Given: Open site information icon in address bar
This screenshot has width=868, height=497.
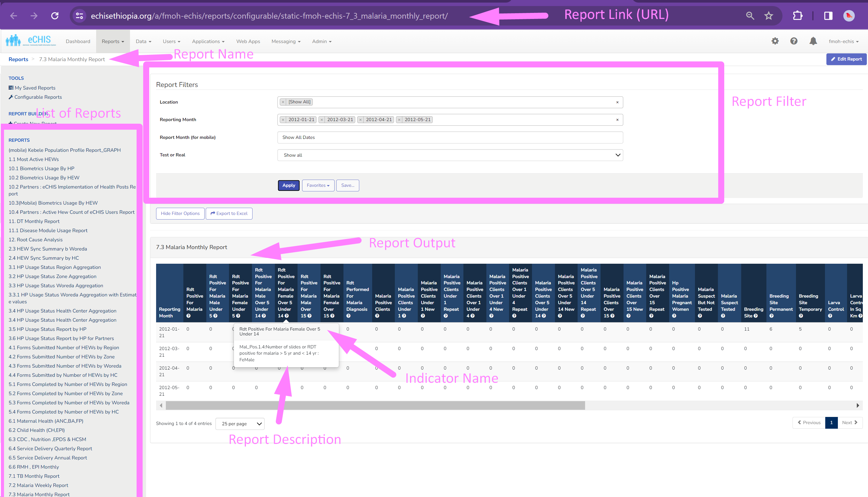Looking at the screenshot, I should (79, 16).
